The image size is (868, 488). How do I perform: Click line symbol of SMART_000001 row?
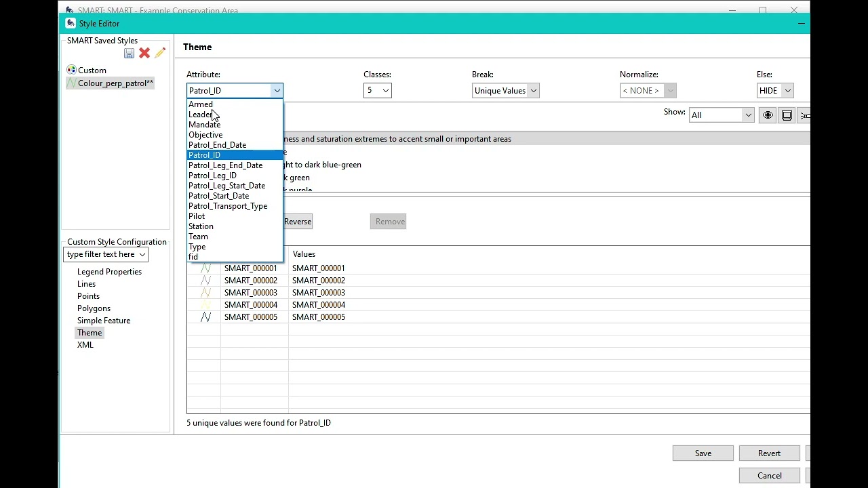[205, 268]
